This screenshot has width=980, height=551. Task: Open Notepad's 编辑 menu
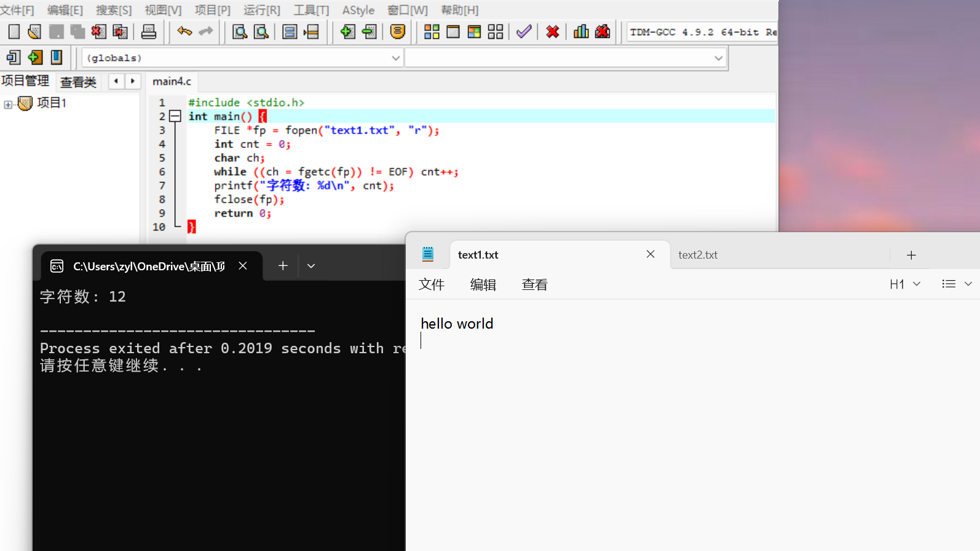(x=483, y=284)
